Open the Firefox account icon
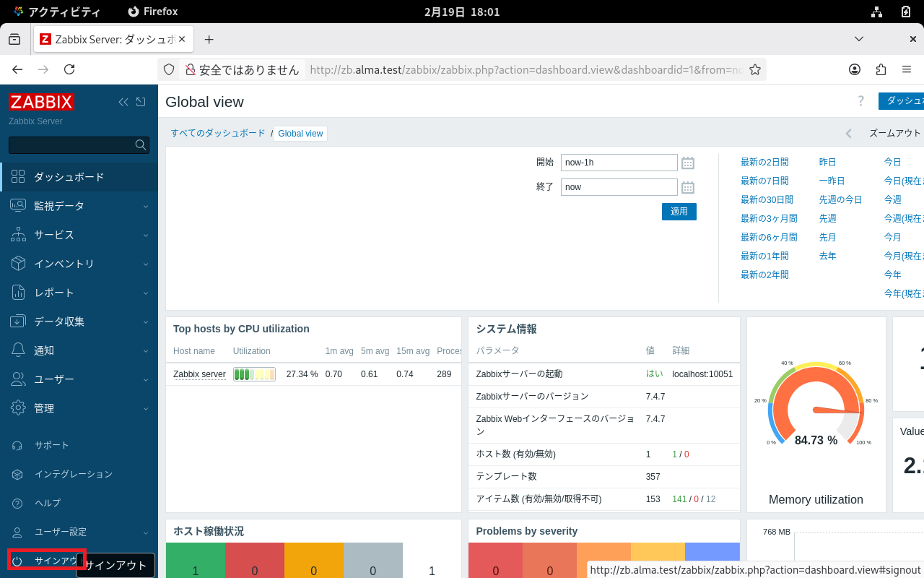 pyautogui.click(x=855, y=69)
